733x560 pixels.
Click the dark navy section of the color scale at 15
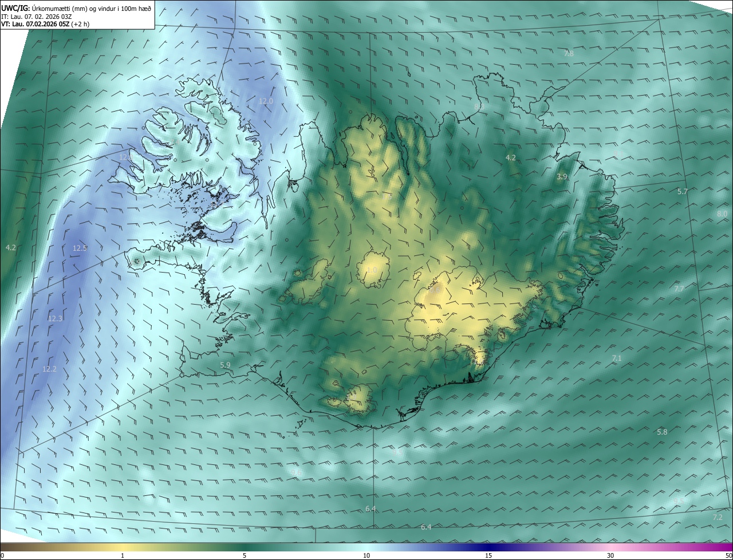(x=488, y=547)
